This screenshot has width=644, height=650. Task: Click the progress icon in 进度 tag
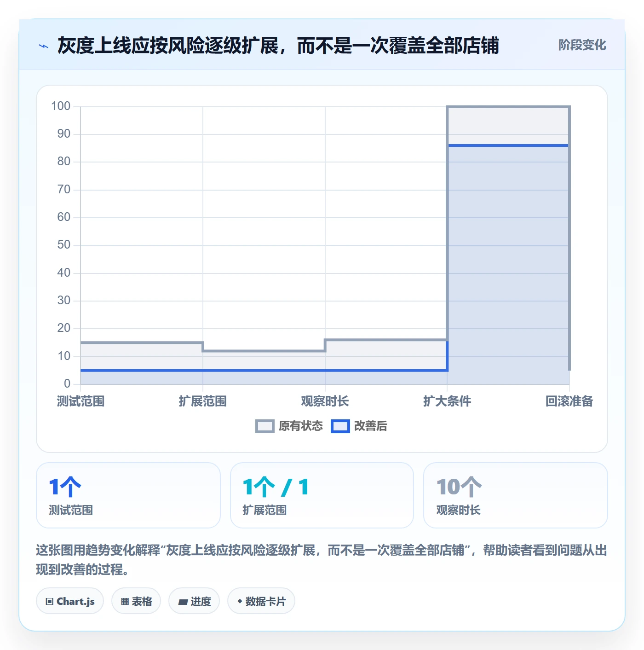point(183,601)
